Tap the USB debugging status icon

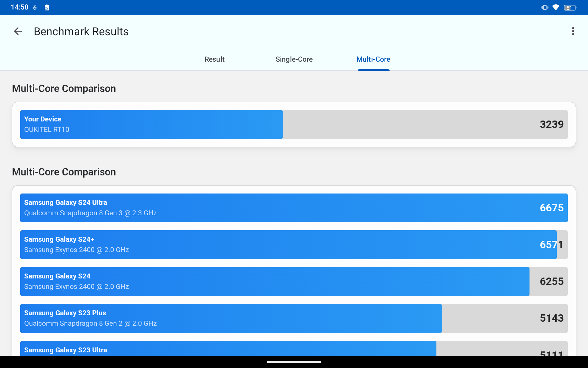(x=35, y=8)
